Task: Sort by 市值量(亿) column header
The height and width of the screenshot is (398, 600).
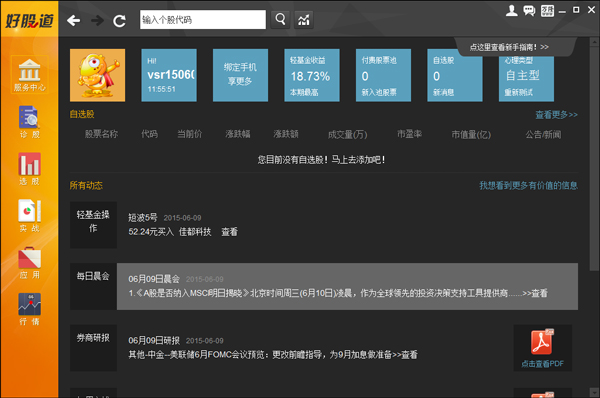Action: tap(471, 134)
